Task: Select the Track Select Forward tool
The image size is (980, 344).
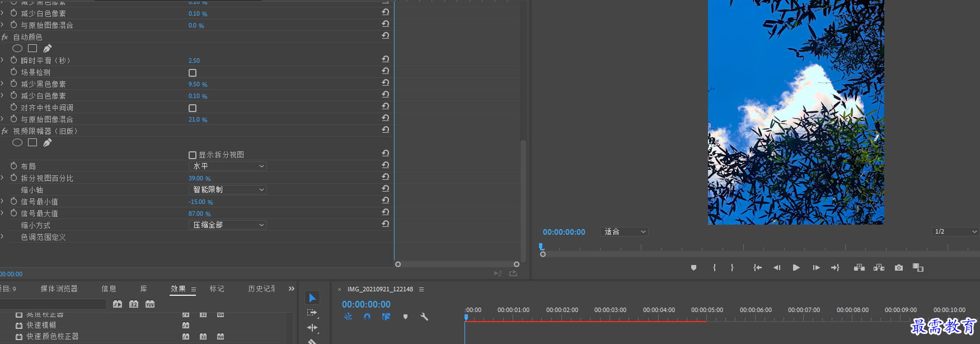Action: (x=312, y=313)
